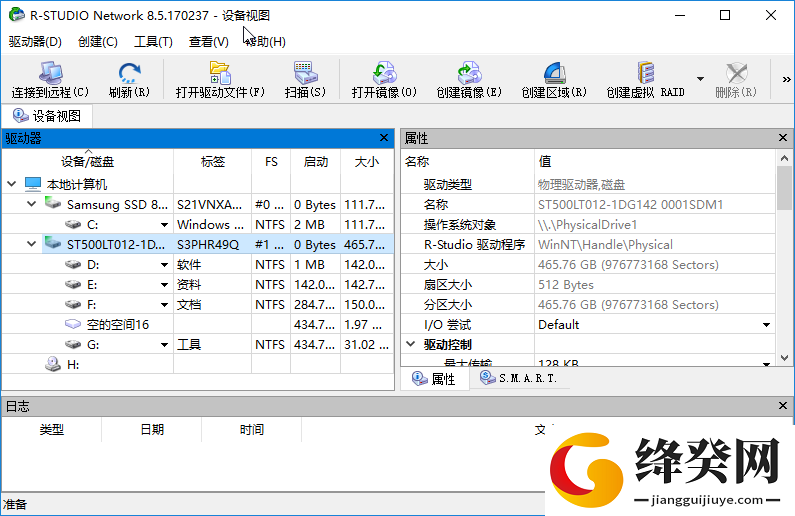
Task: Open the 帮助(H) menu
Action: click(265, 42)
